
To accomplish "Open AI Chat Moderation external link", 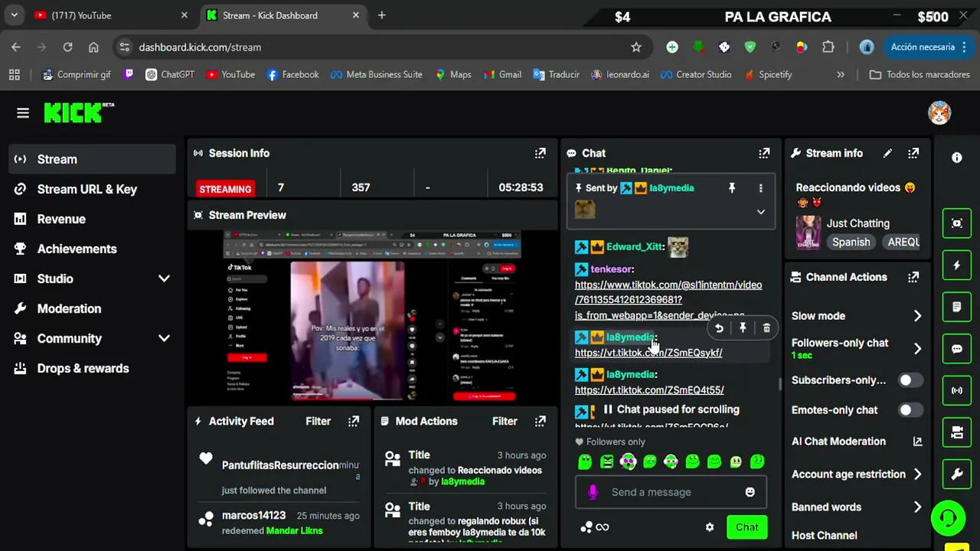I will tap(917, 442).
